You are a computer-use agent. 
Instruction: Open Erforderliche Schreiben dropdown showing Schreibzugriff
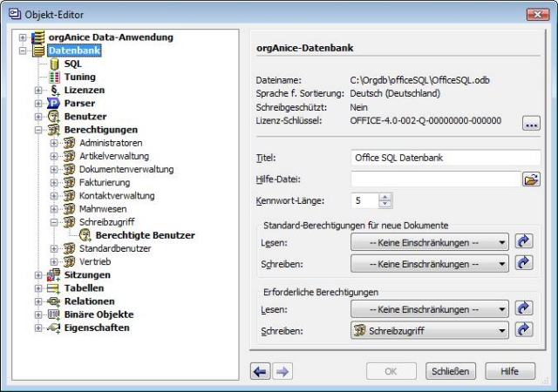[x=430, y=330]
